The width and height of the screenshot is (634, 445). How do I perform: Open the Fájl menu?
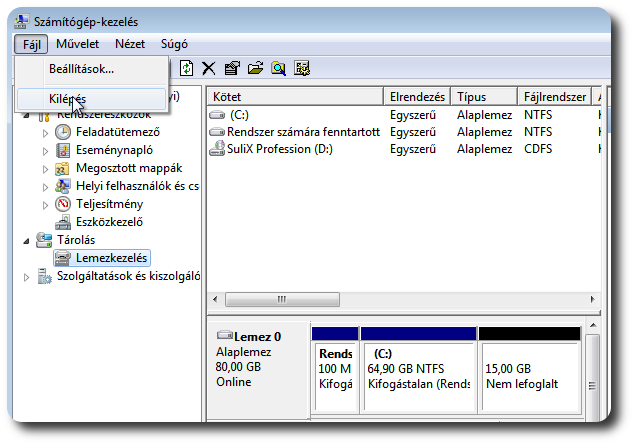point(31,44)
